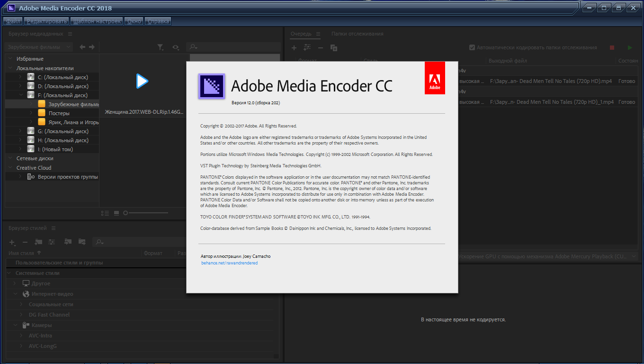
Task: Collapse the Интернет-видео preset group
Action: tap(15, 294)
